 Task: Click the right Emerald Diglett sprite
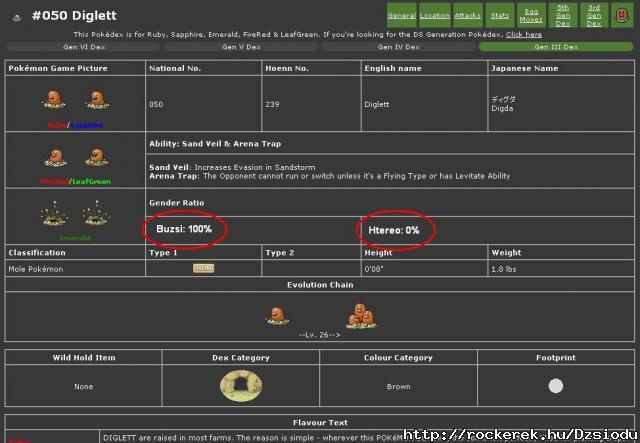click(x=96, y=213)
